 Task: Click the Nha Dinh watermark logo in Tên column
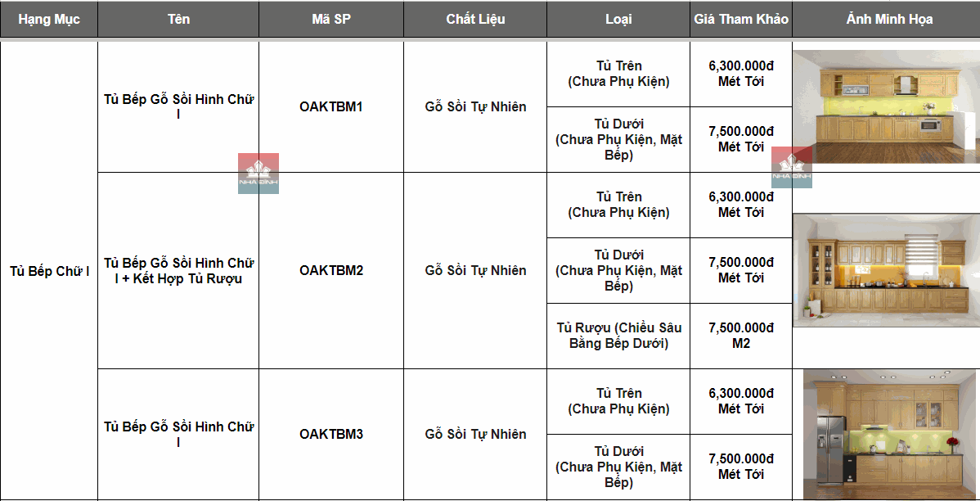pos(258,174)
